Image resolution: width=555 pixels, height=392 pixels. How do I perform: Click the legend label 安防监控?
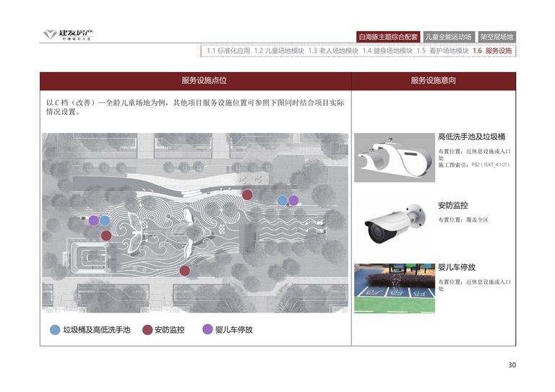(x=169, y=330)
